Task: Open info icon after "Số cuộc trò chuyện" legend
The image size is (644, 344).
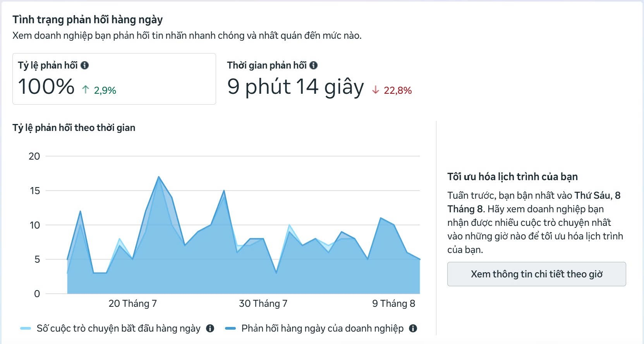Action: tap(210, 329)
